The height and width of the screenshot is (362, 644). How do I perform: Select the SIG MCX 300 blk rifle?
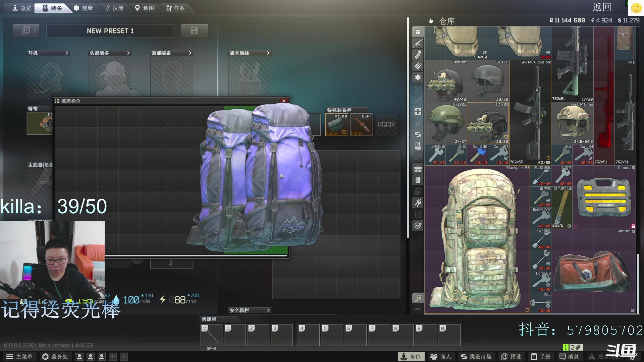[530, 112]
